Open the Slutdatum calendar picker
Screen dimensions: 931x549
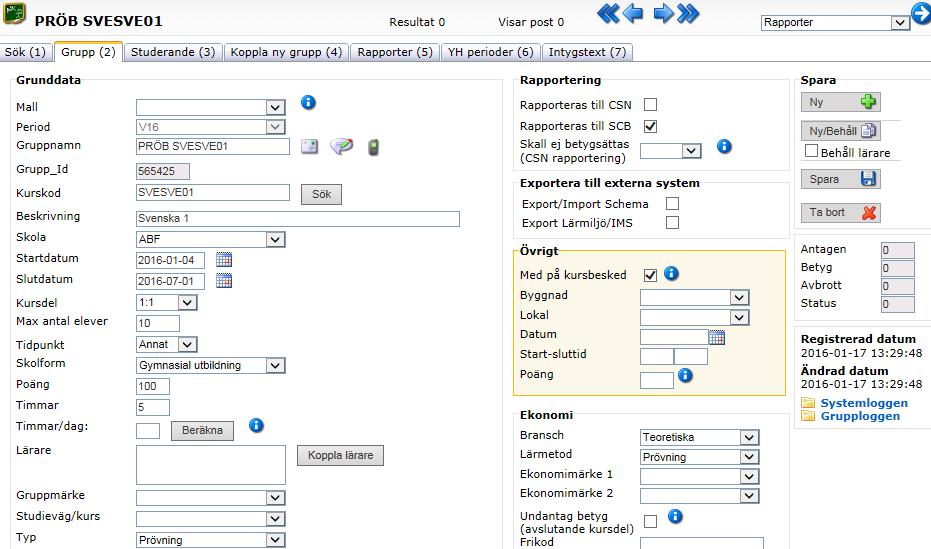224,280
